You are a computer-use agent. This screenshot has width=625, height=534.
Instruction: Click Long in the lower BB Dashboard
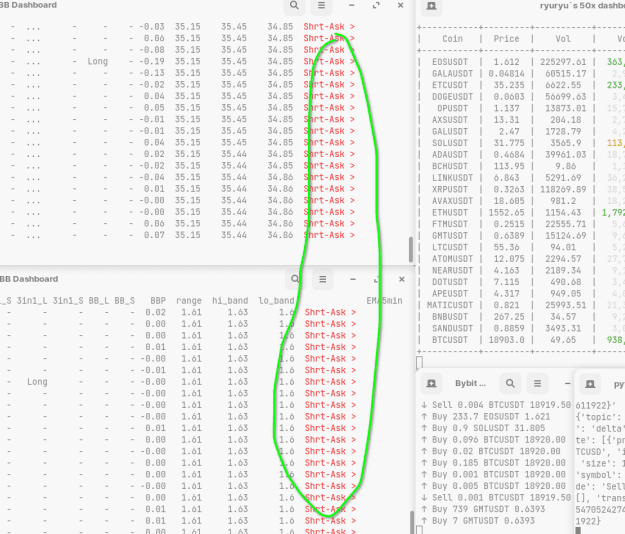37,382
